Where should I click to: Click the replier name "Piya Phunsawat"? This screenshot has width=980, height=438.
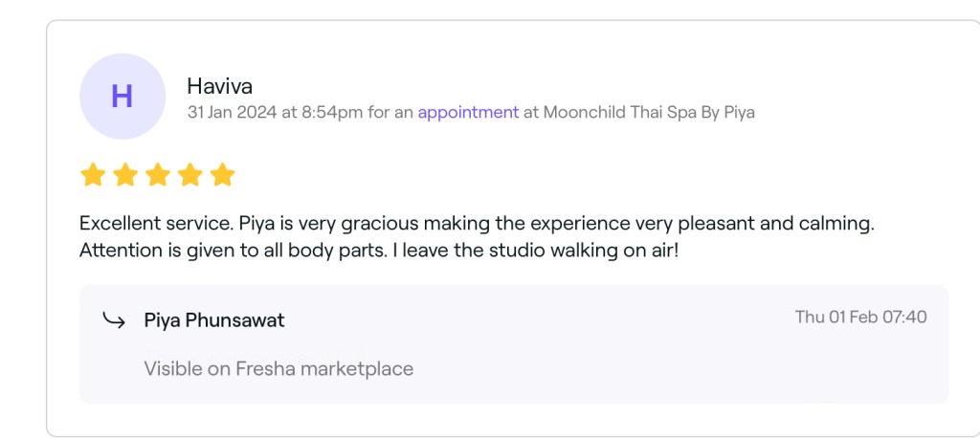pyautogui.click(x=214, y=320)
